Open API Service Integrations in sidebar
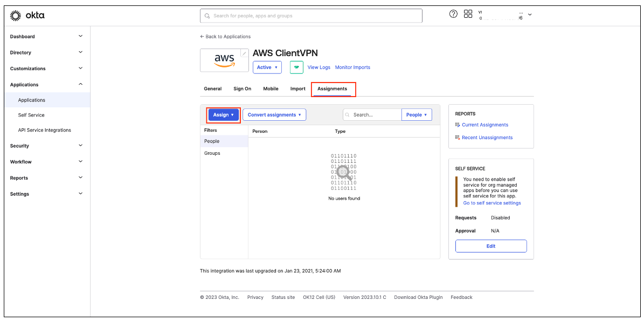This screenshot has height=321, width=644. (44, 130)
